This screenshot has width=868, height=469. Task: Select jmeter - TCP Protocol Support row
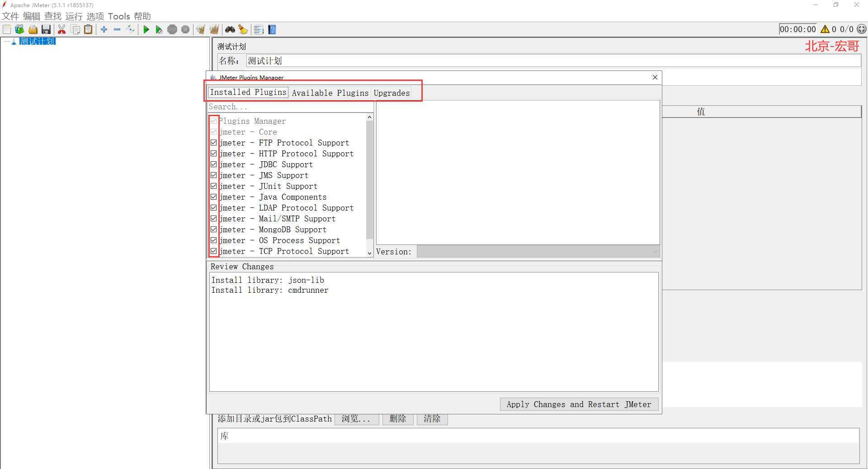click(x=288, y=251)
